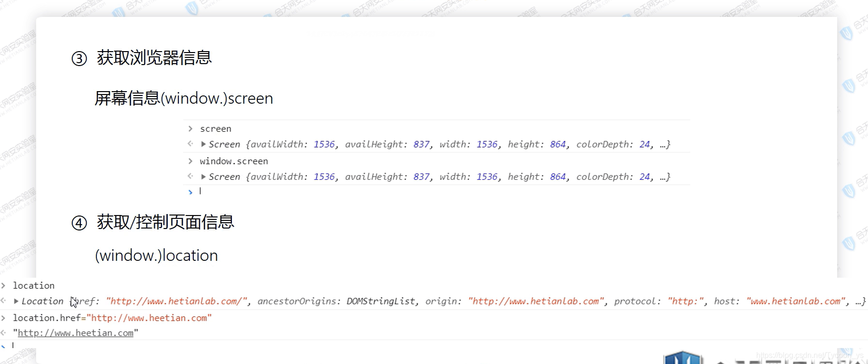Click ancestorOrigins: DOMStringList in Location output

(336, 301)
